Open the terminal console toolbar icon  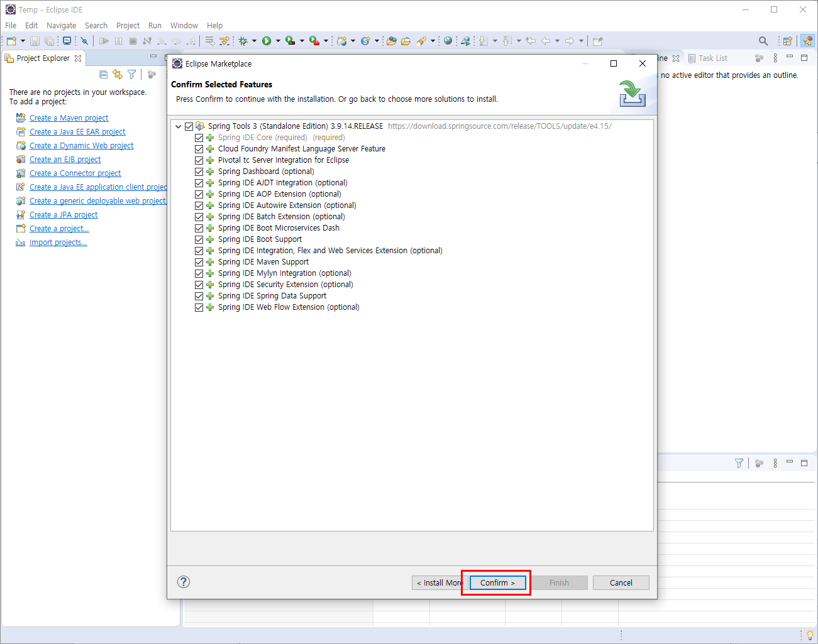click(x=67, y=41)
